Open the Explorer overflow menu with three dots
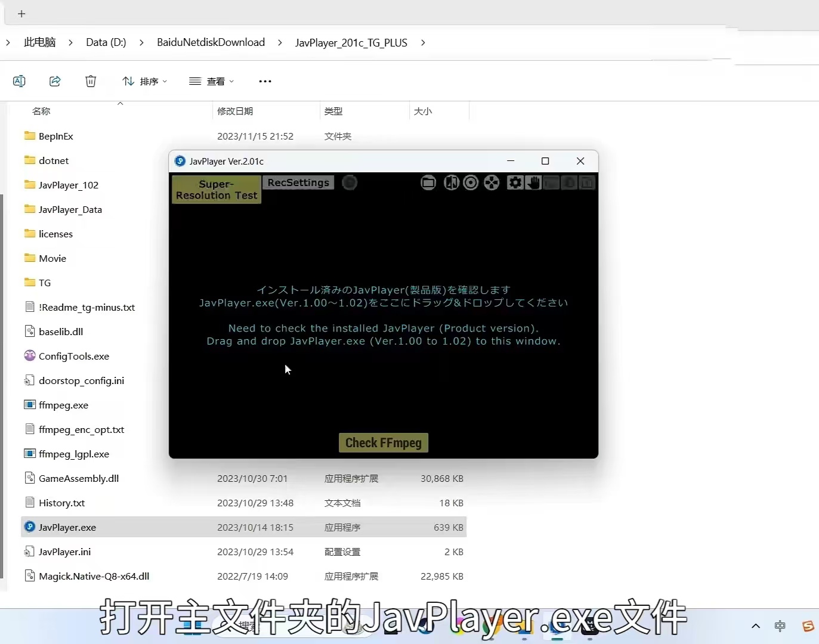The width and height of the screenshot is (819, 644). (265, 81)
